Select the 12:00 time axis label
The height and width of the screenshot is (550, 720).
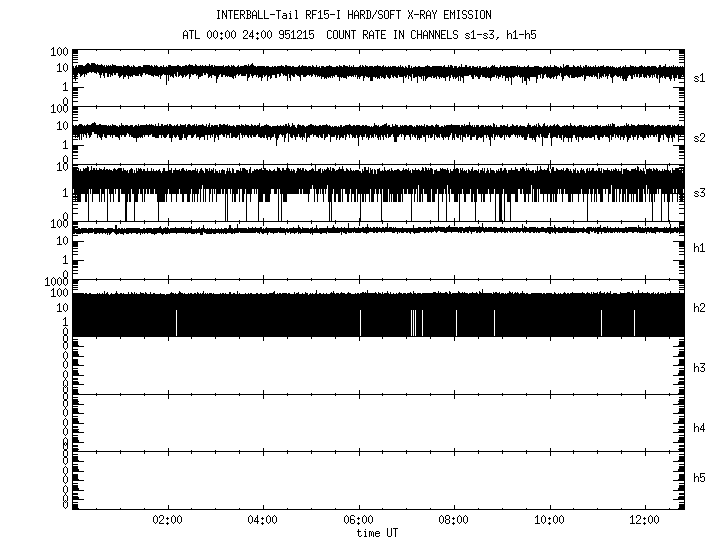click(x=645, y=521)
